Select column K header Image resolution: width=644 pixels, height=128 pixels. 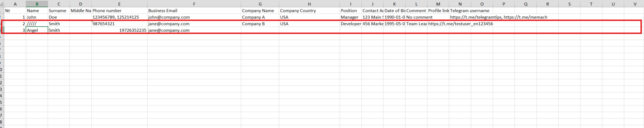[x=394, y=4]
